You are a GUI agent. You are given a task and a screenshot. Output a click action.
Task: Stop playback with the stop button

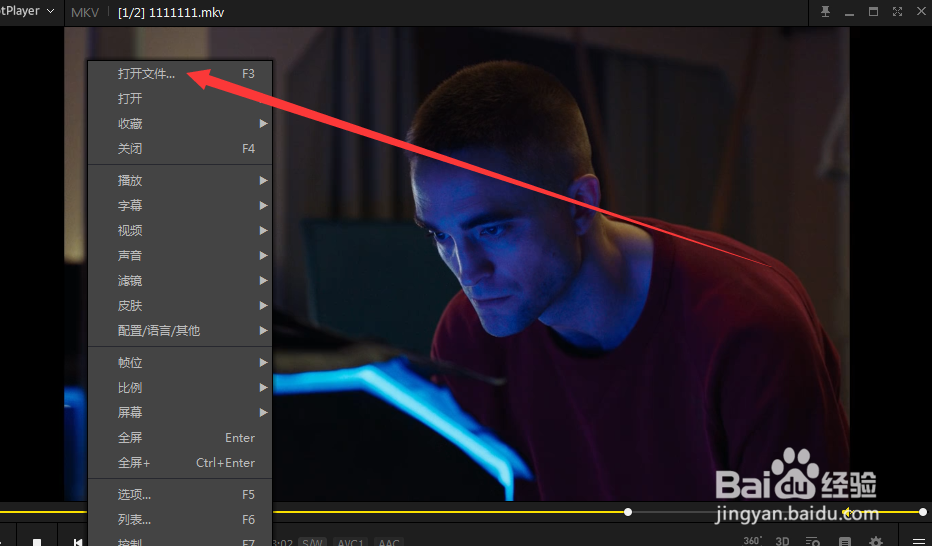tap(37, 541)
